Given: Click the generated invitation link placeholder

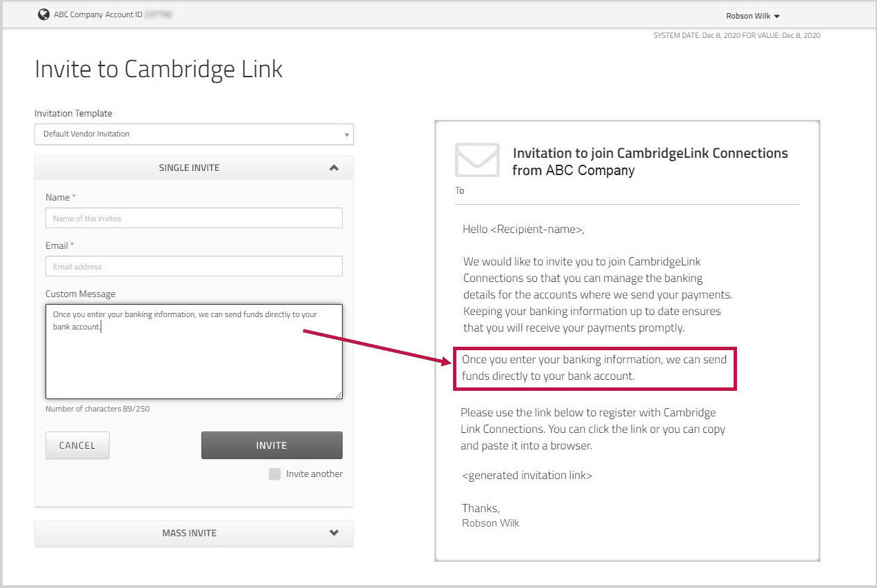Looking at the screenshot, I should (x=527, y=475).
